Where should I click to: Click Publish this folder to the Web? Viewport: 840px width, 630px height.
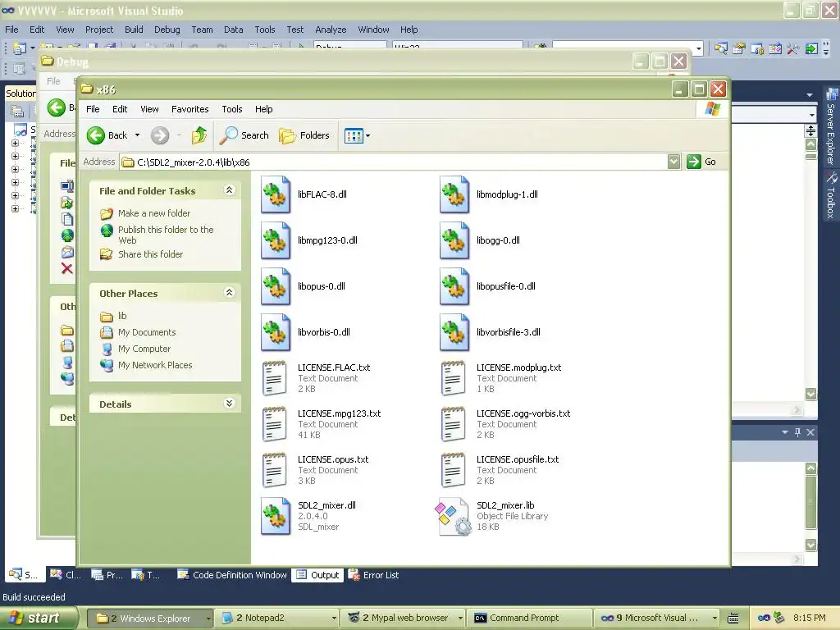166,235
